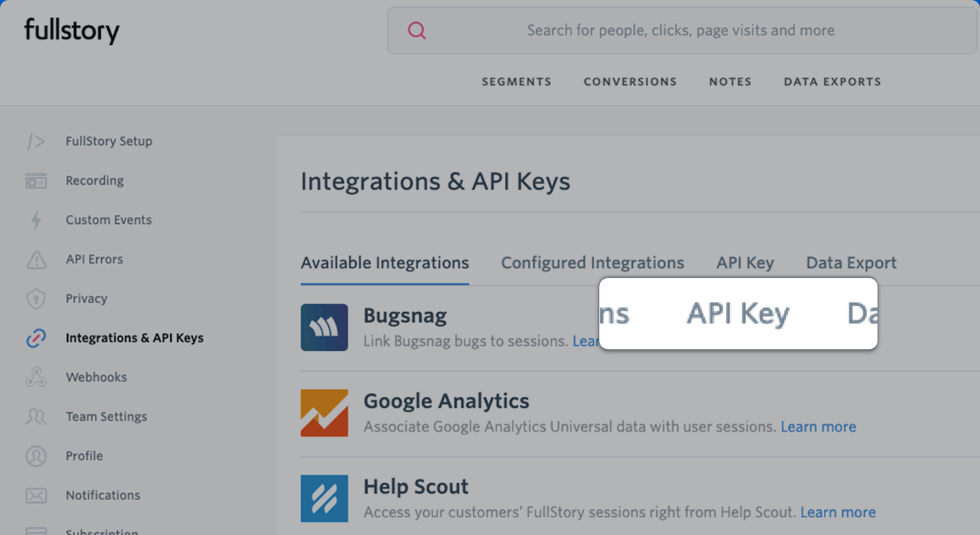This screenshot has width=980, height=535.
Task: Open API Errors page
Action: coord(94,260)
